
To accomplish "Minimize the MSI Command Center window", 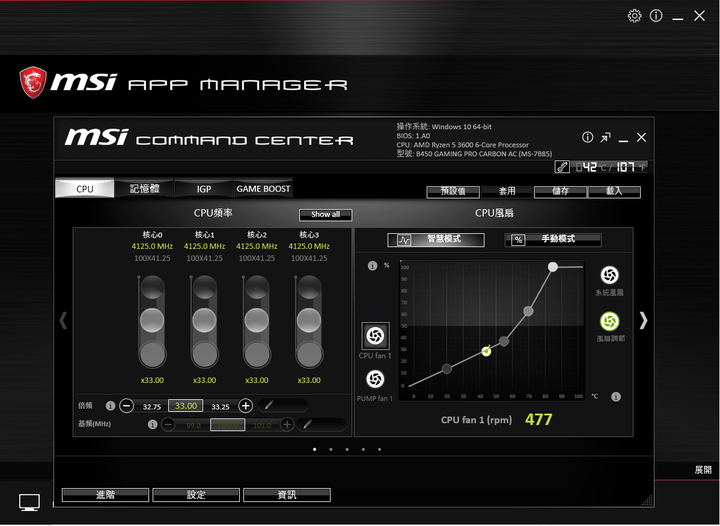I will (623, 139).
